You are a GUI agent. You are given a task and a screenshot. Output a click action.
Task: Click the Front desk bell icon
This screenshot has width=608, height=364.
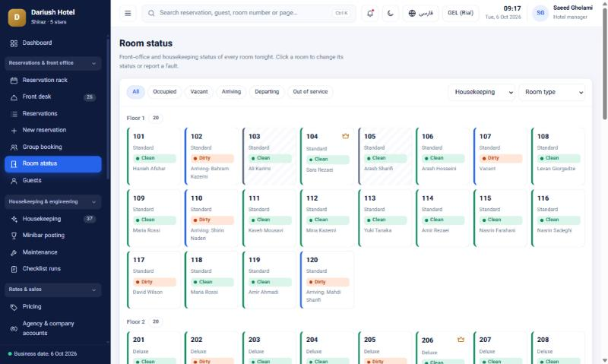pyautogui.click(x=14, y=97)
